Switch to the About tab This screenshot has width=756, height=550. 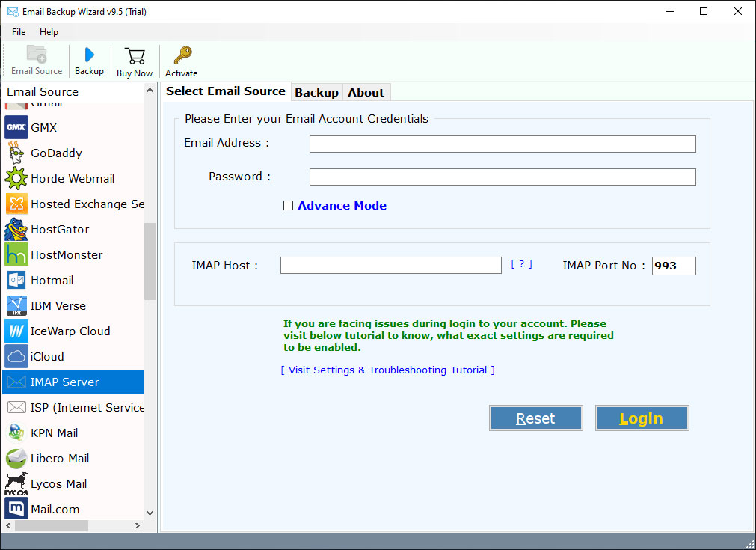[x=366, y=93]
